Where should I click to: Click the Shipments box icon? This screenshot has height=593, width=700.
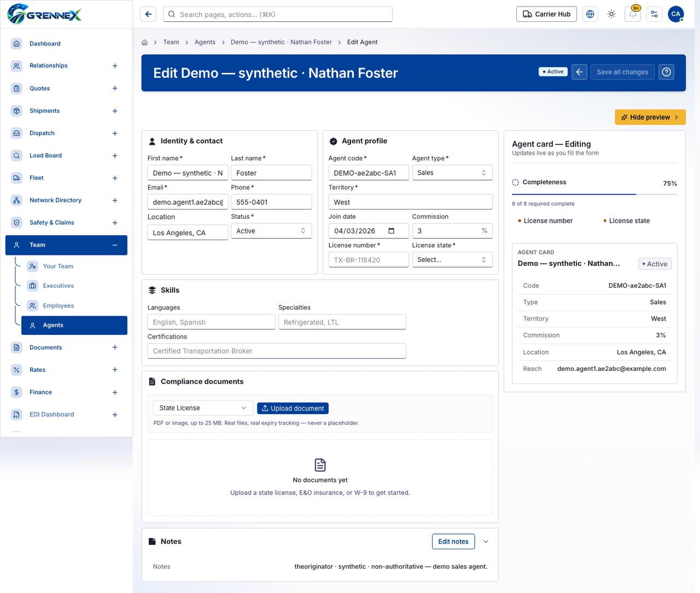16,111
